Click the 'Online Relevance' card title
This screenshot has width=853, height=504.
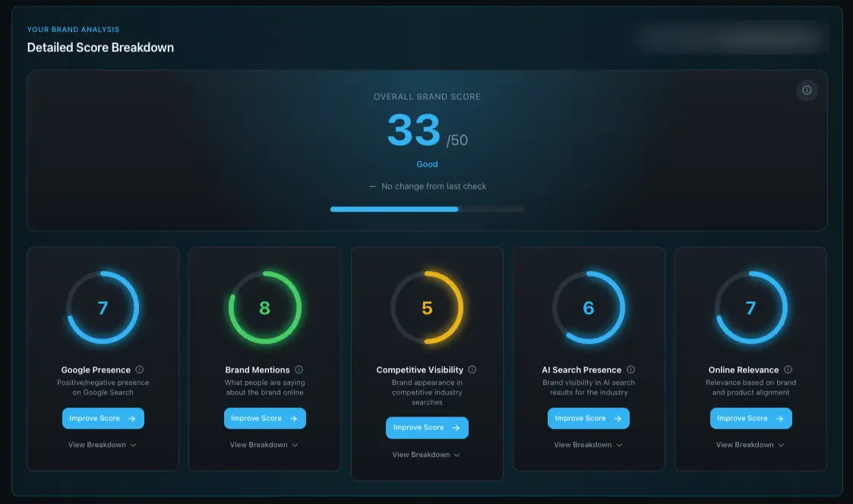[744, 370]
